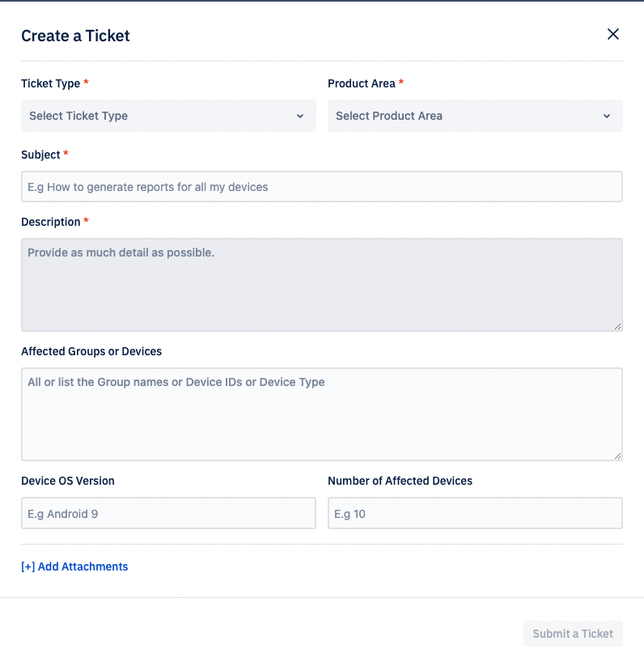This screenshot has width=644, height=666.
Task: Click the required asterisk beside Subject
Action: click(64, 155)
